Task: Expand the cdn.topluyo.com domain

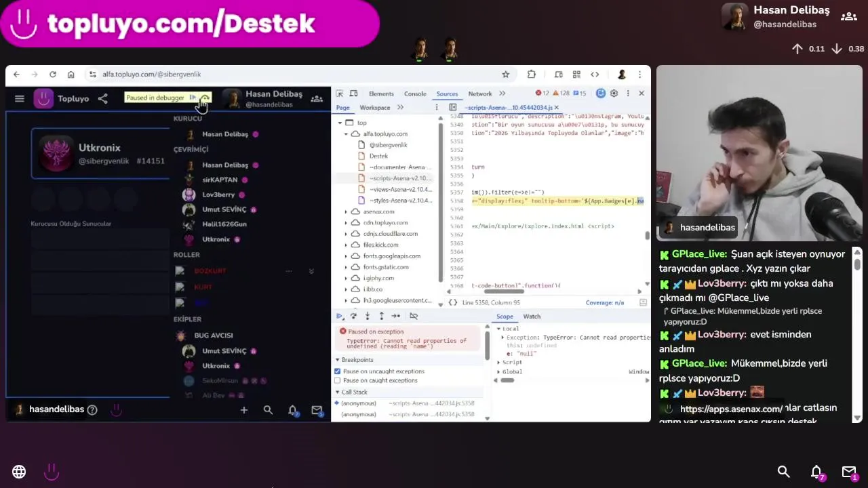Action: tap(346, 222)
